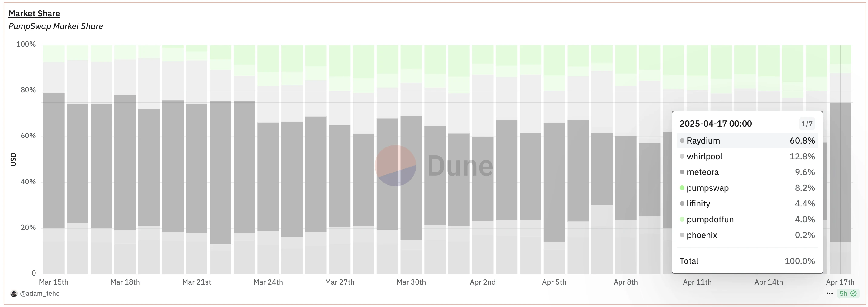
Task: Click the adam_tehc profile avatar
Action: [14, 293]
